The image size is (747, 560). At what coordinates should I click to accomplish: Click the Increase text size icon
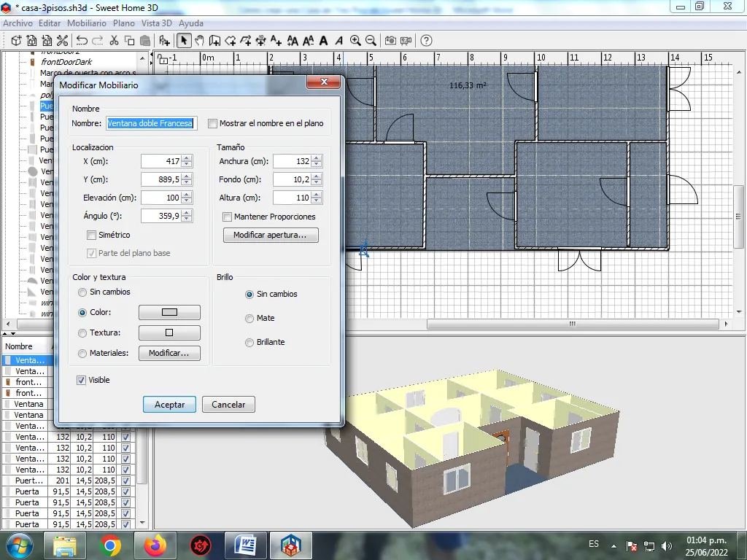pyautogui.click(x=293, y=41)
